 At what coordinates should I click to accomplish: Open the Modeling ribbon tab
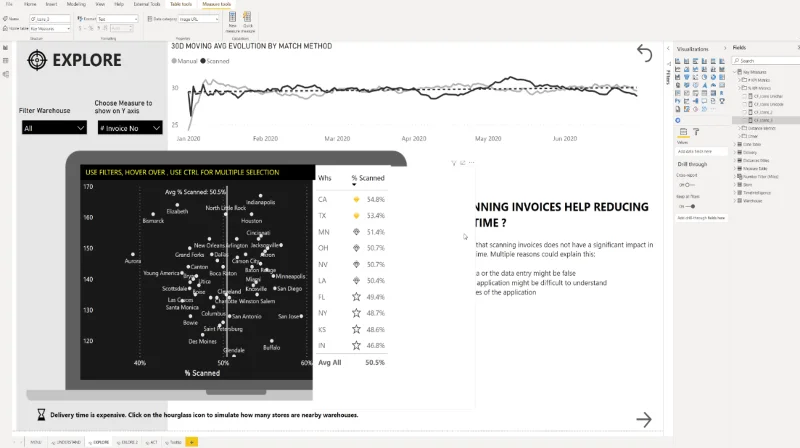click(76, 4)
